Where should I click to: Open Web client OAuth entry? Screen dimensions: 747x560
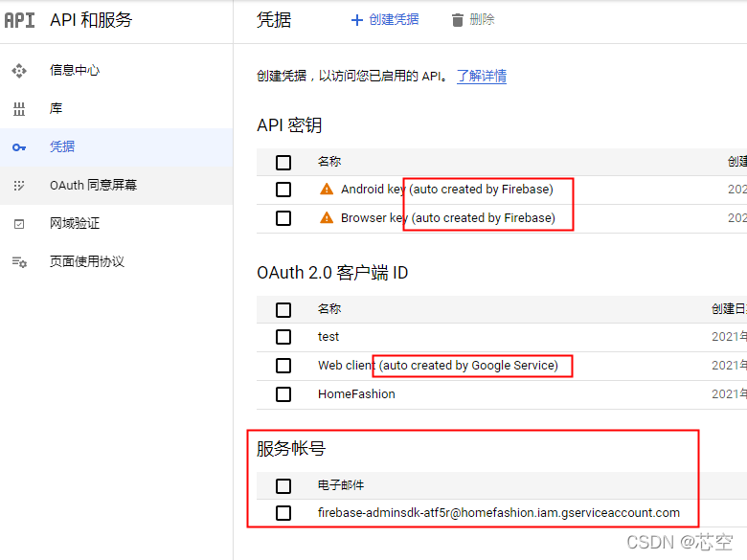(x=346, y=366)
